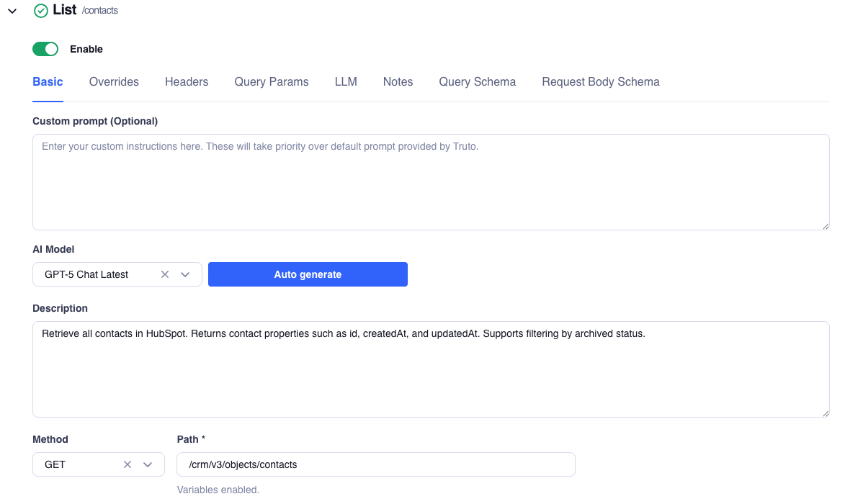Open the Request Body Schema tab
This screenshot has width=845, height=504.
point(600,81)
